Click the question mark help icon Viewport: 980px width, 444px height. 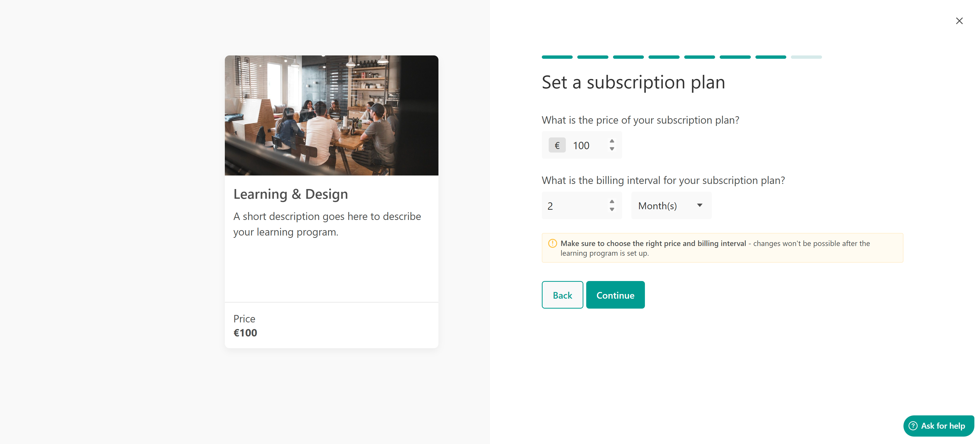coord(913,426)
